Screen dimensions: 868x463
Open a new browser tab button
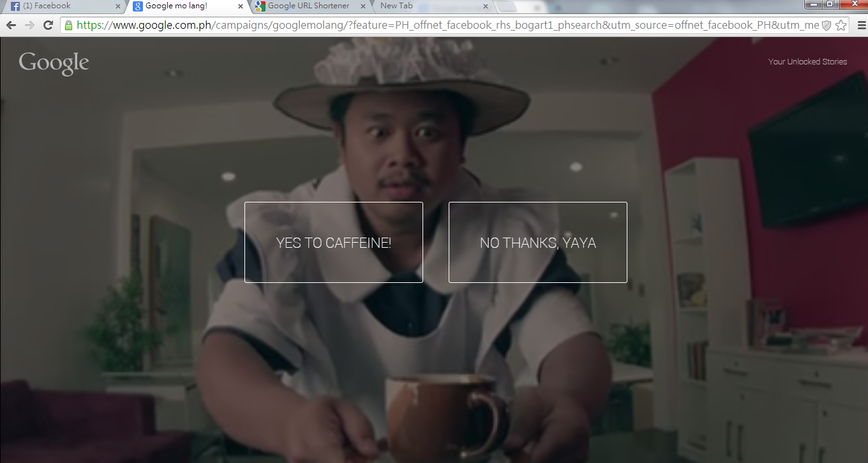506,6
